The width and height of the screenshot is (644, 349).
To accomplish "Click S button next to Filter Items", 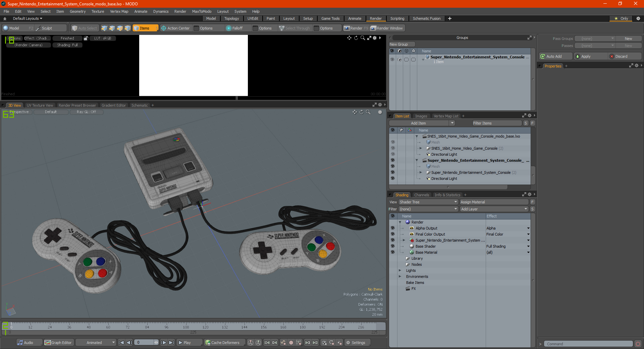I will coord(526,123).
